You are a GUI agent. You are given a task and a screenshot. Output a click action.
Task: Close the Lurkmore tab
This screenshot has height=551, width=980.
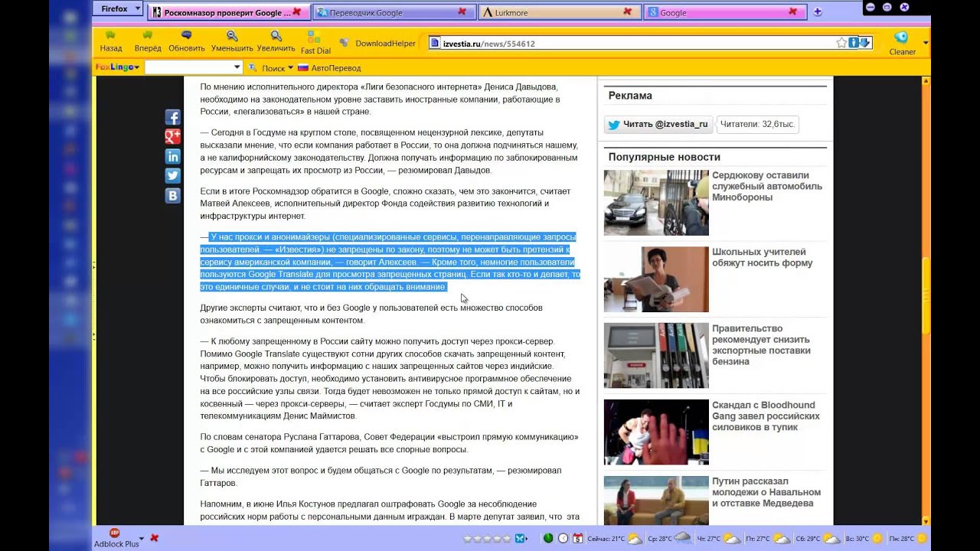pos(628,12)
